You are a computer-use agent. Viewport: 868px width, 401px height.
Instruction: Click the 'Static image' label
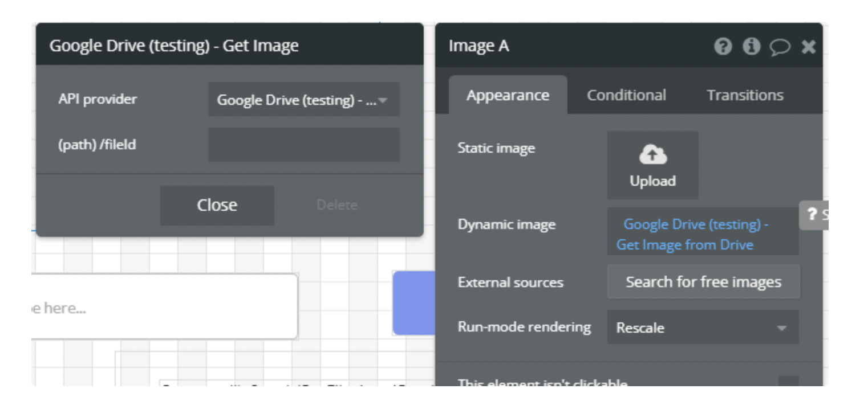[496, 148]
